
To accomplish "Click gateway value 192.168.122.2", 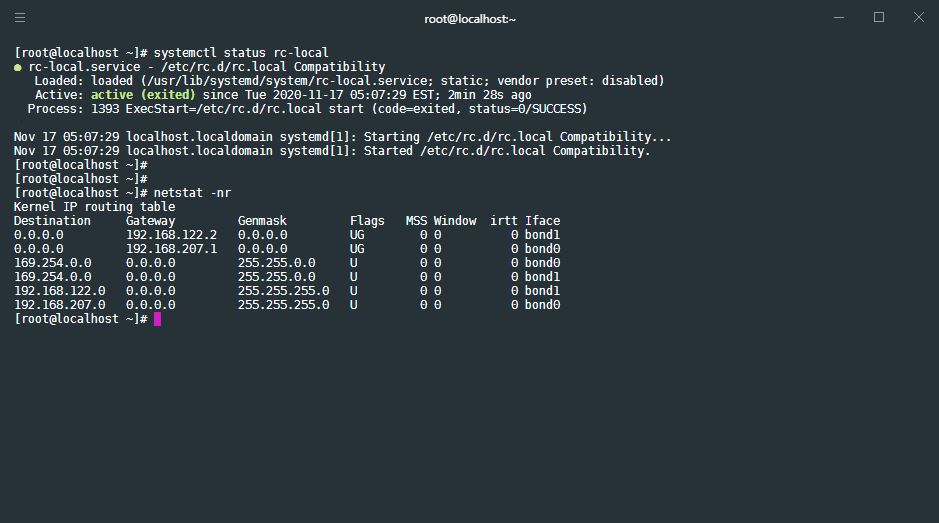I will coord(171,235).
